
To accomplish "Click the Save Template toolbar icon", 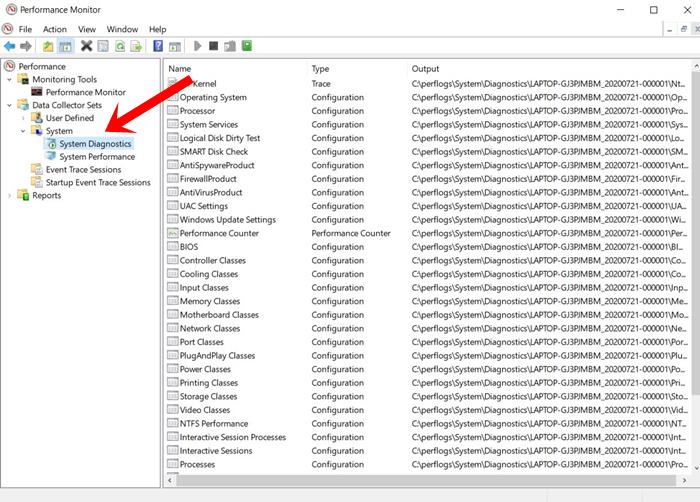I will [230, 46].
